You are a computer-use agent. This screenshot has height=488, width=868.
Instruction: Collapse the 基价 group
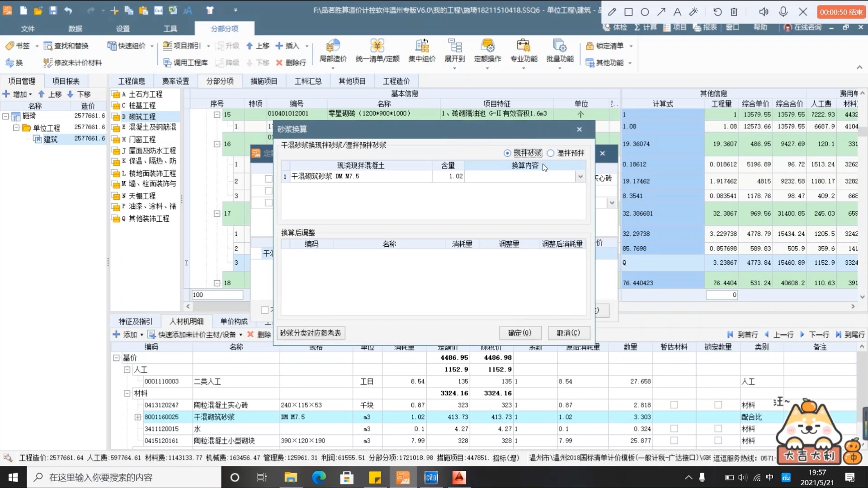[x=116, y=357]
